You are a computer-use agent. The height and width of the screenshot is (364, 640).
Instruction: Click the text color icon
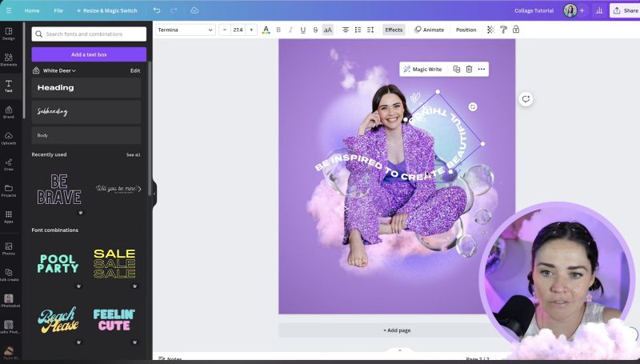coord(266,30)
